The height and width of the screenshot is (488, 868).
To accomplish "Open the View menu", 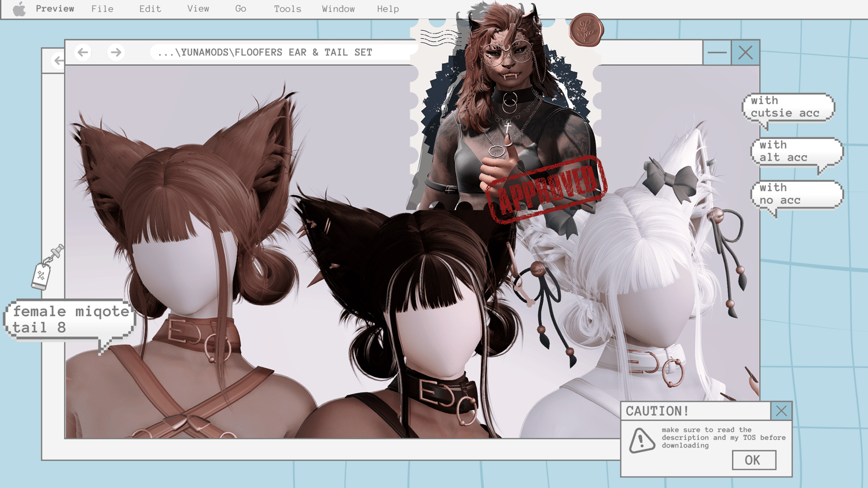I will pyautogui.click(x=198, y=9).
